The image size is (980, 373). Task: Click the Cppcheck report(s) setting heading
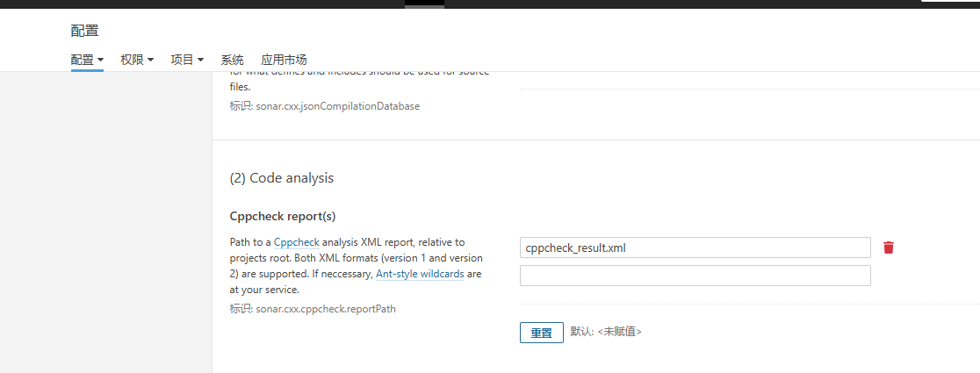[x=283, y=217]
